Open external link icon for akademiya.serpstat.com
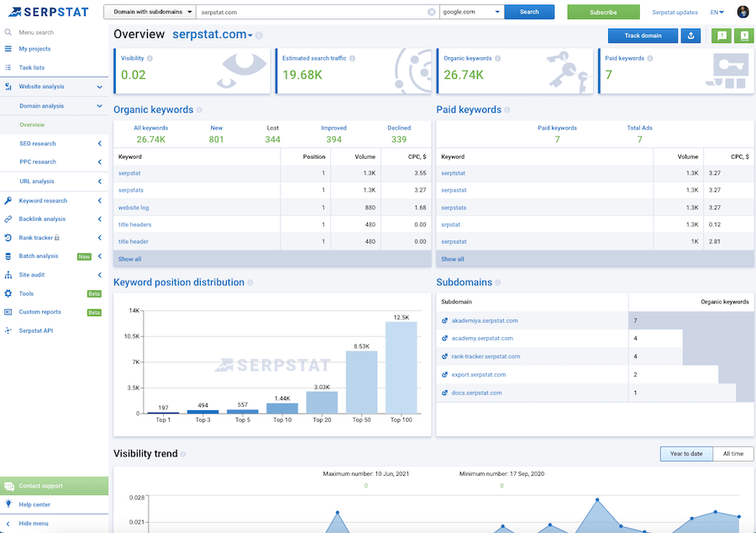756x533 pixels. (444, 321)
